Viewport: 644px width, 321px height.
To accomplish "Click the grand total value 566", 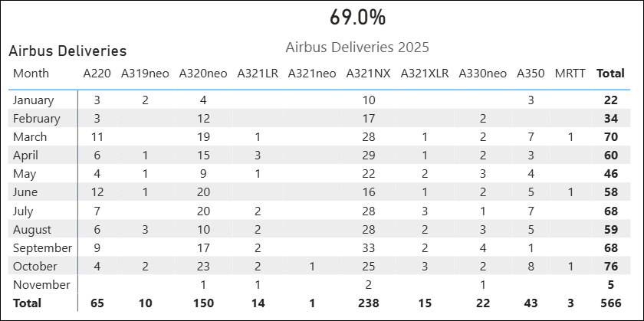I will coord(610,303).
